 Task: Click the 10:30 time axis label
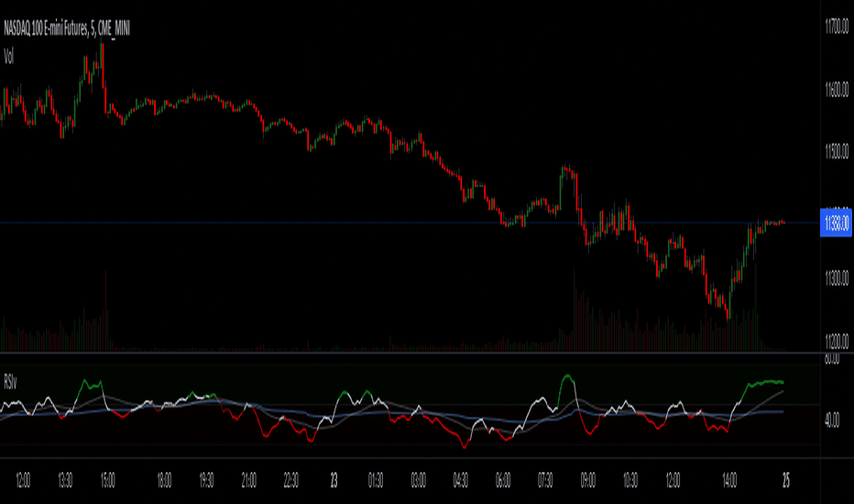pos(630,480)
